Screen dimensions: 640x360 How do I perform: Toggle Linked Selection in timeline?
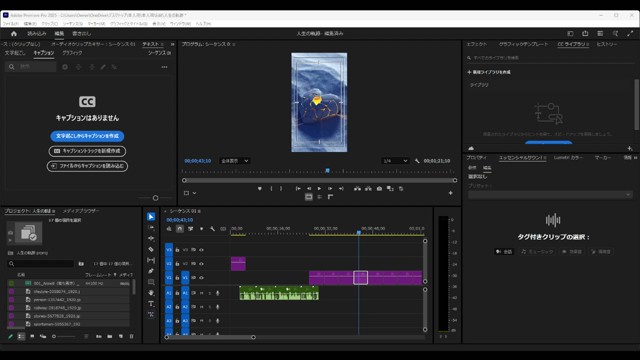(x=191, y=229)
